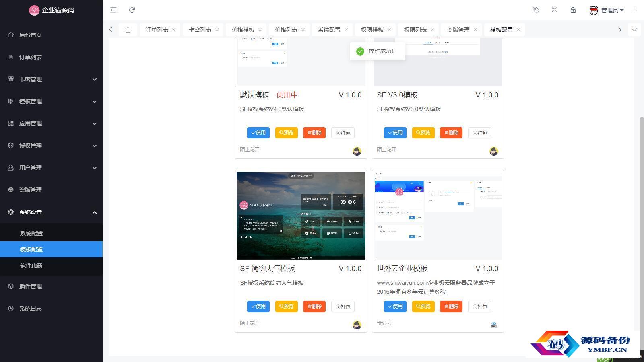Switch to 权限模板 tab
This screenshot has width=644, height=362.
click(x=372, y=30)
